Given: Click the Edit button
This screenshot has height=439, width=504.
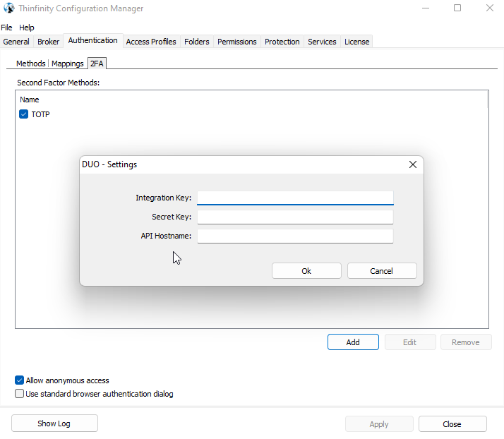Looking at the screenshot, I should tap(410, 342).
